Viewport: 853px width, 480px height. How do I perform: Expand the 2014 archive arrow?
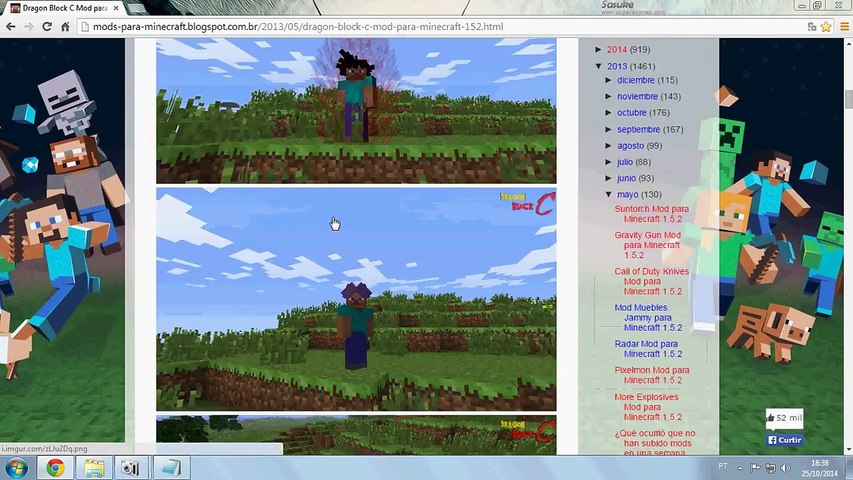[598, 50]
